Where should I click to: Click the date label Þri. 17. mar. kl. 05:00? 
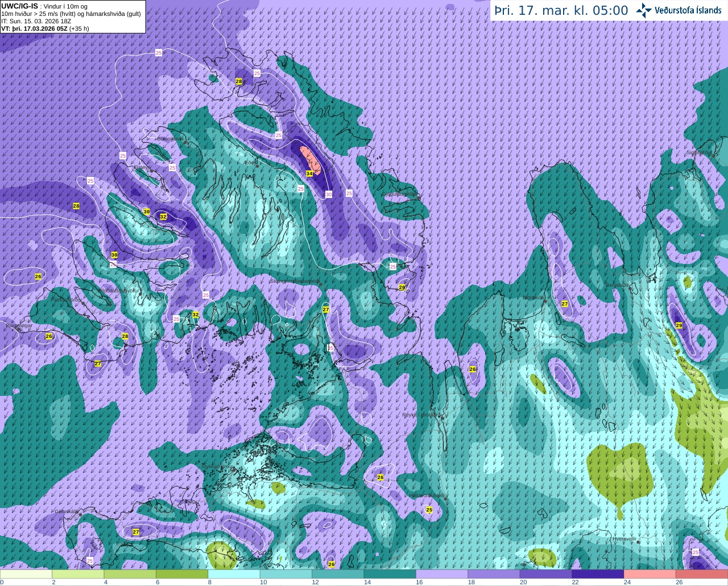tap(561, 11)
